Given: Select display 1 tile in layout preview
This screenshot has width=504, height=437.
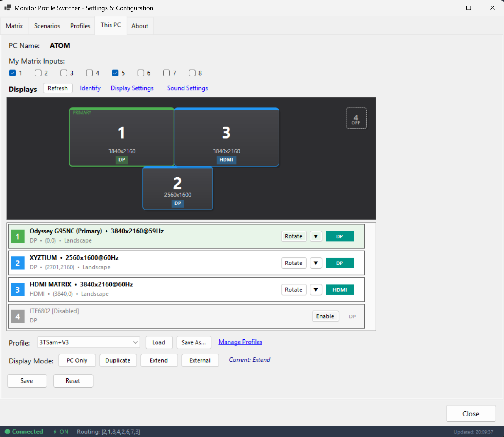Looking at the screenshot, I should pyautogui.click(x=121, y=137).
